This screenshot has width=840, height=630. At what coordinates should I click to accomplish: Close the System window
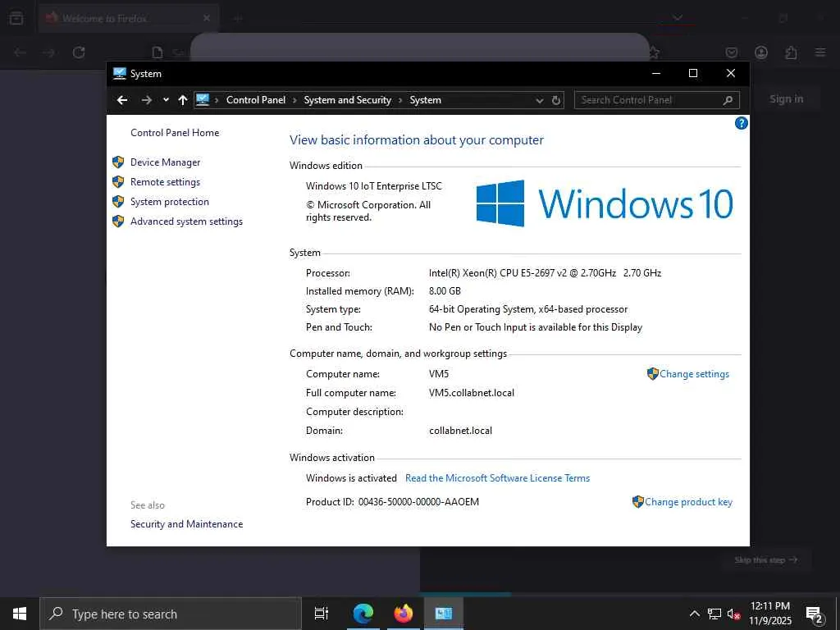(731, 73)
